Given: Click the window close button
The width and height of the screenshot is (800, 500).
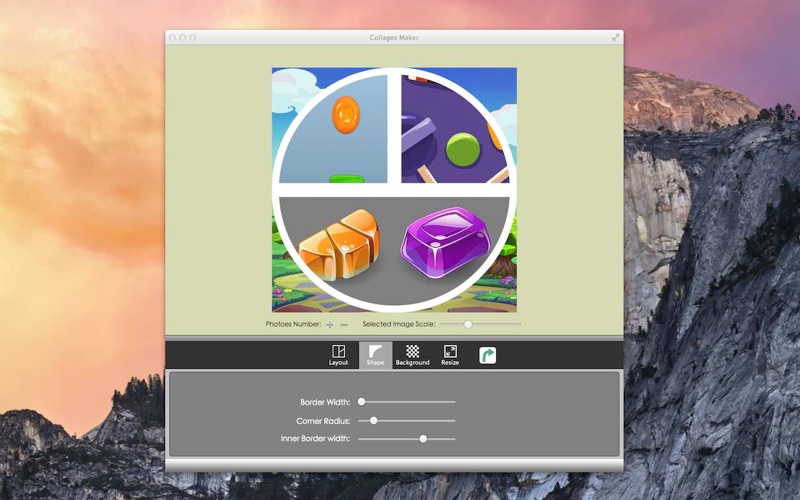Looking at the screenshot, I should coord(172,37).
